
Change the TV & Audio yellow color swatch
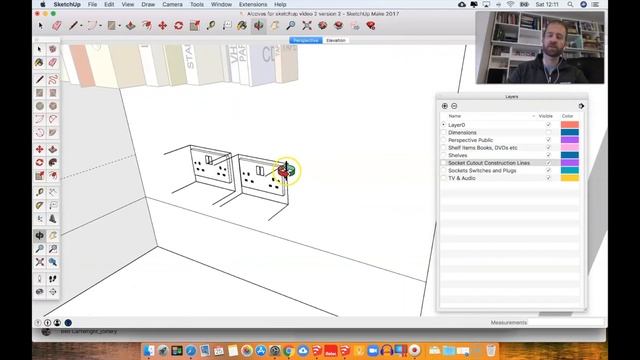click(569, 178)
